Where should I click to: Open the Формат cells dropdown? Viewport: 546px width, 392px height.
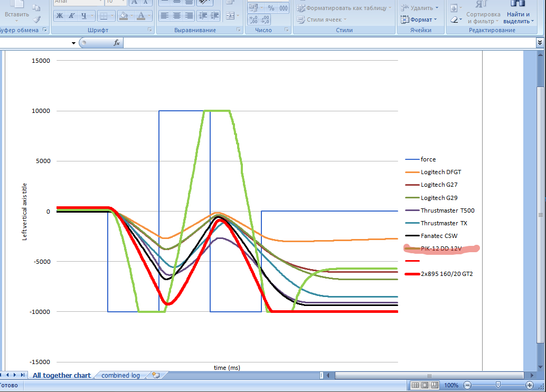[x=420, y=20]
